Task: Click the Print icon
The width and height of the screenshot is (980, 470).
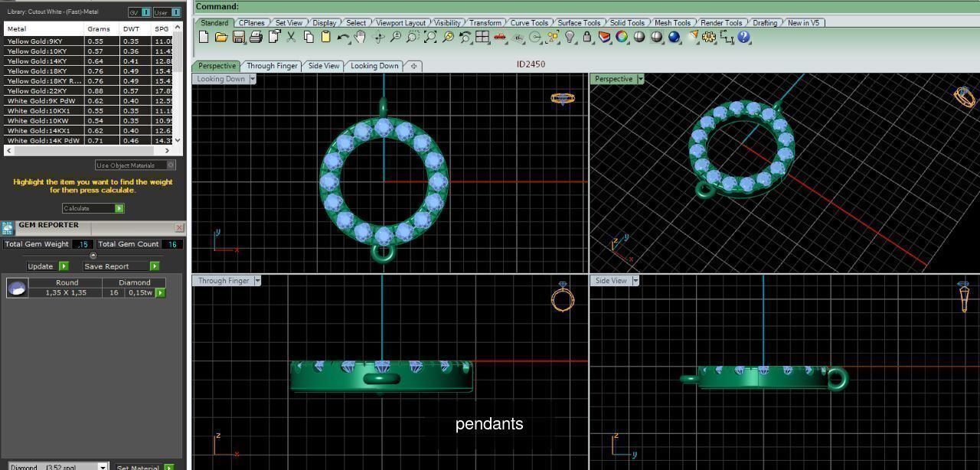Action: tap(256, 37)
